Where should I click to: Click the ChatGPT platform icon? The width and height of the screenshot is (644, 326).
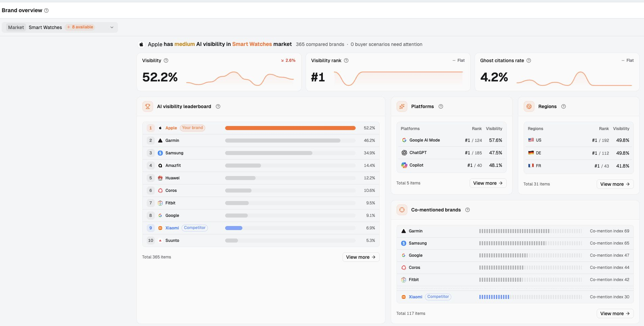pos(404,153)
